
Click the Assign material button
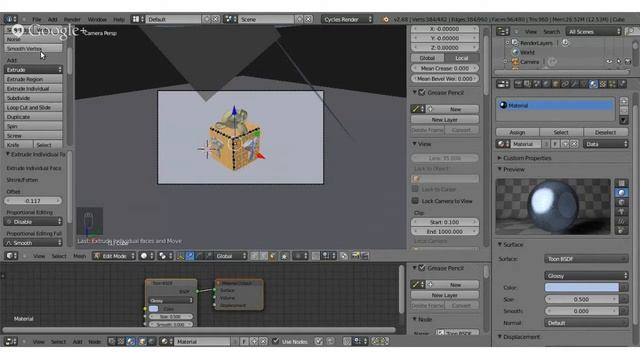[x=517, y=132]
